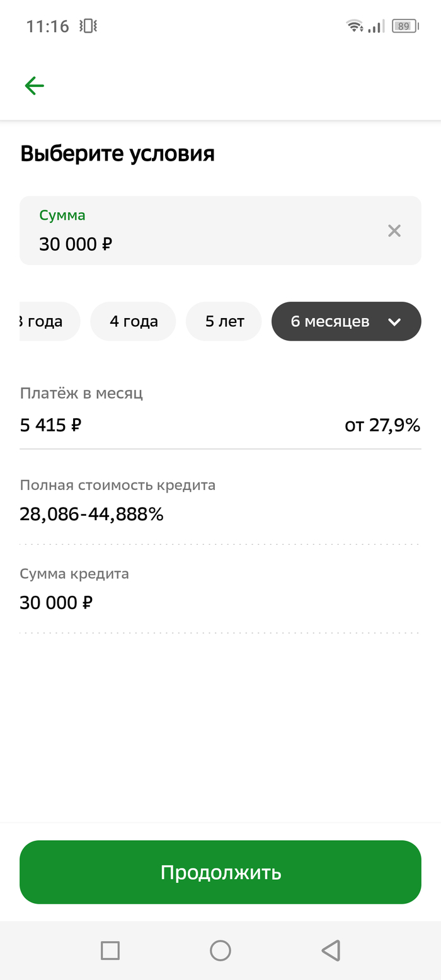
Task: Click the vibration mode status icon
Action: pyautogui.click(x=86, y=25)
